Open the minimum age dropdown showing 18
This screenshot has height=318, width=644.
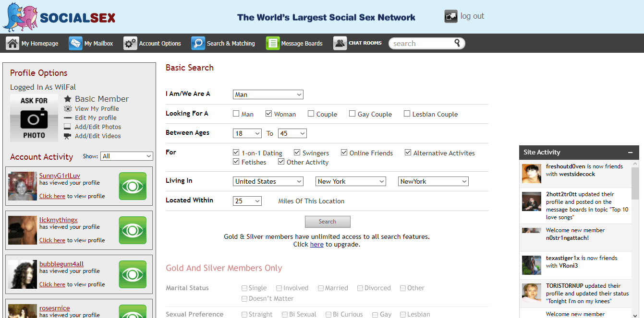(x=247, y=133)
